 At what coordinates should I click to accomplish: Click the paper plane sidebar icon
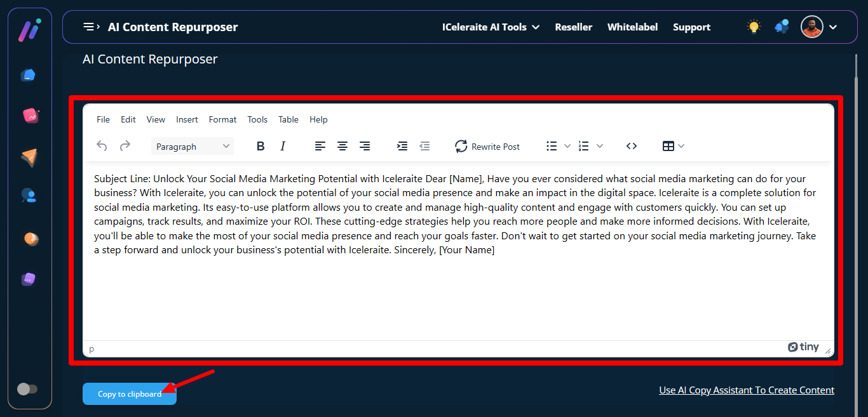point(29,157)
